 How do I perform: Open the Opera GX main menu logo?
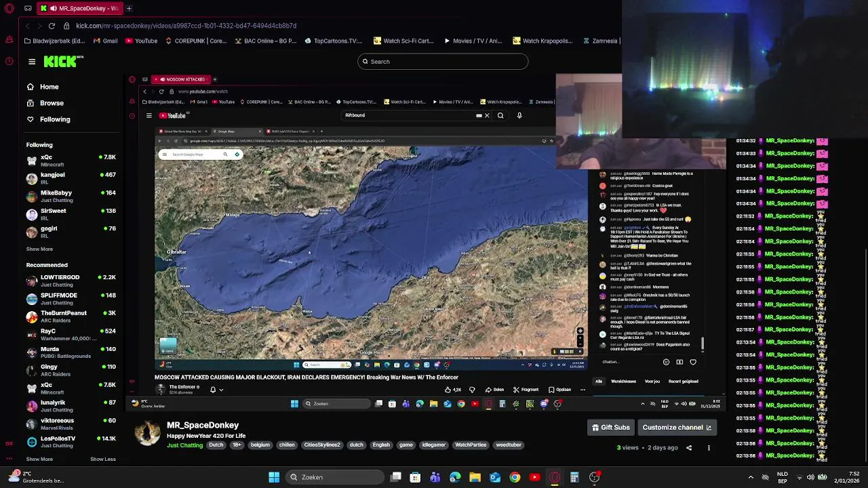9,8
